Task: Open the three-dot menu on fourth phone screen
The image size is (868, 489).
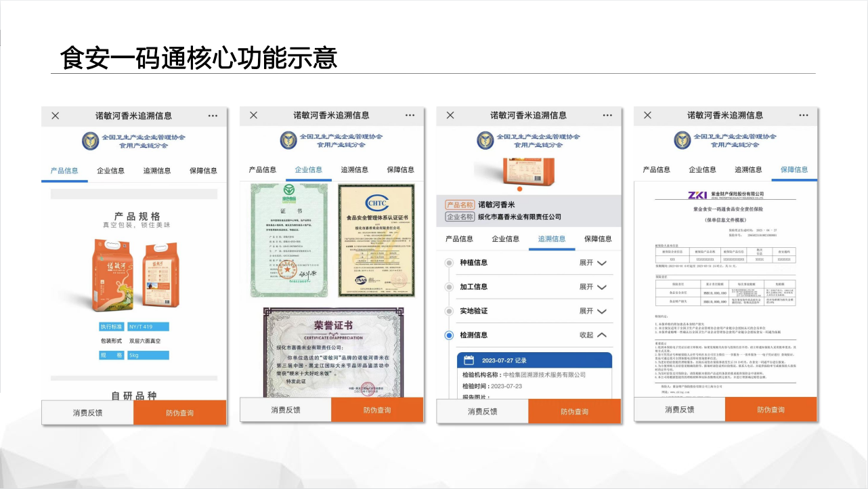Action: (804, 115)
